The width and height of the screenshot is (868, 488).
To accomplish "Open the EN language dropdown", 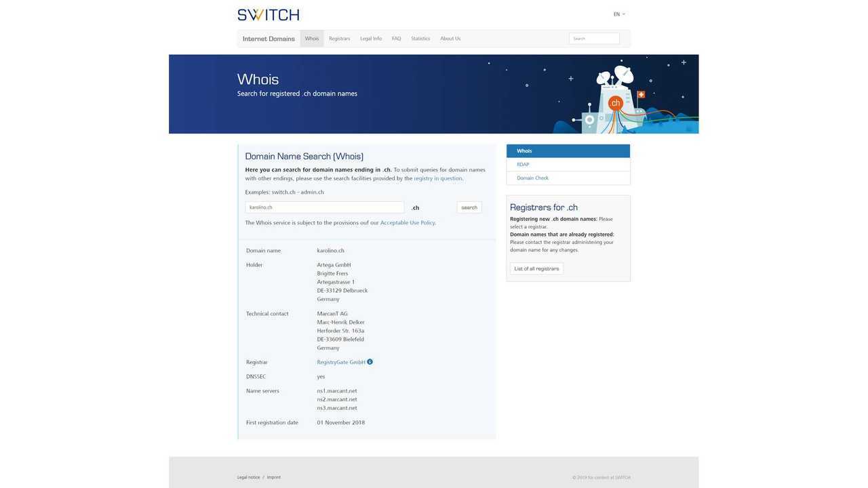I will (x=619, y=14).
